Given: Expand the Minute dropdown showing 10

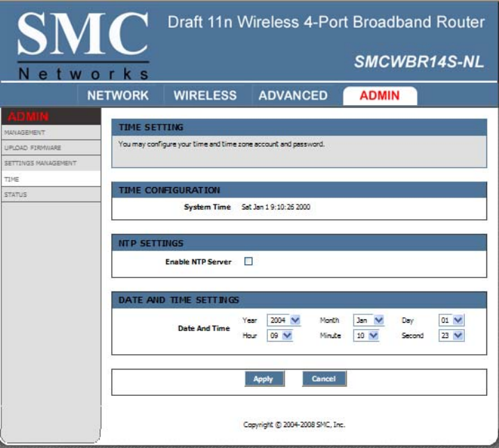Looking at the screenshot, I should pyautogui.click(x=366, y=335).
